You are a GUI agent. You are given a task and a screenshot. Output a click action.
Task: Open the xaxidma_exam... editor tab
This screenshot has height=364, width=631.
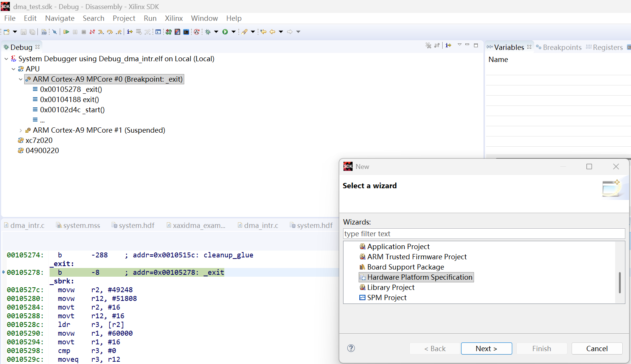(x=196, y=225)
